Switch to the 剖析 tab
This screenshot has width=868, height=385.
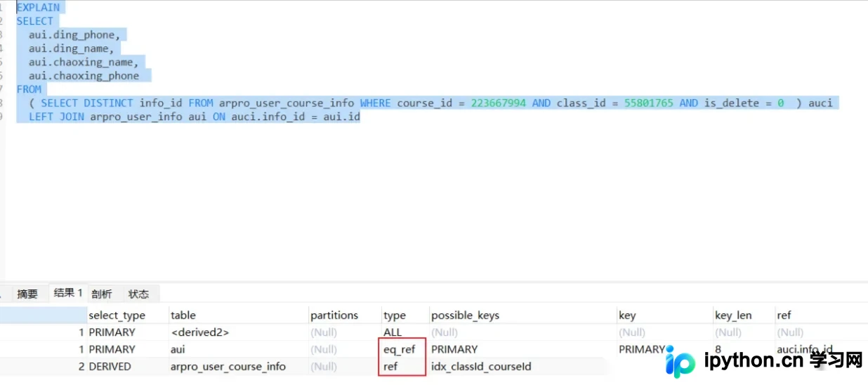tap(102, 294)
